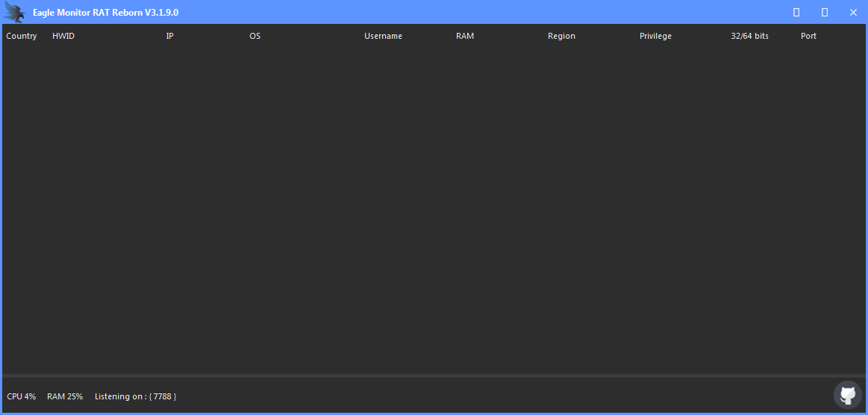Sort clients by IP column header
This screenshot has height=415, width=868.
[x=169, y=36]
